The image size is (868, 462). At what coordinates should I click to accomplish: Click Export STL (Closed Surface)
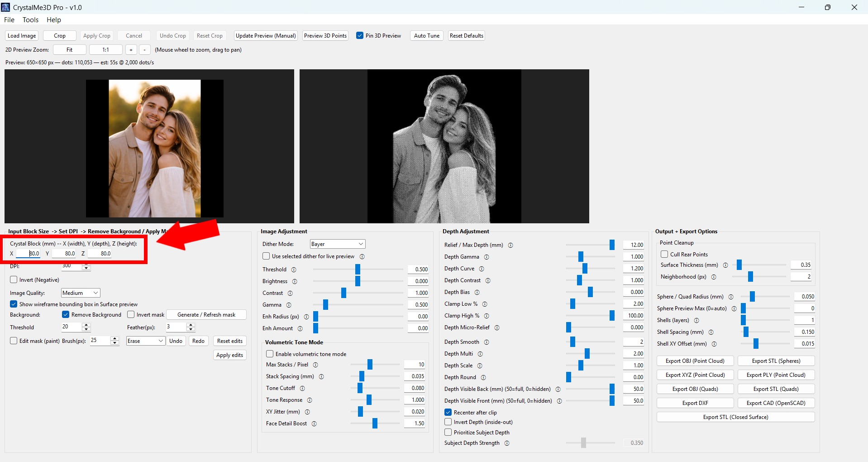tap(735, 417)
